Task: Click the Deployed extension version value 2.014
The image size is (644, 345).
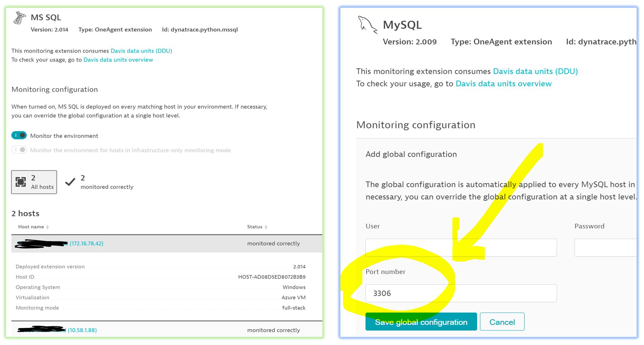Action: (299, 267)
